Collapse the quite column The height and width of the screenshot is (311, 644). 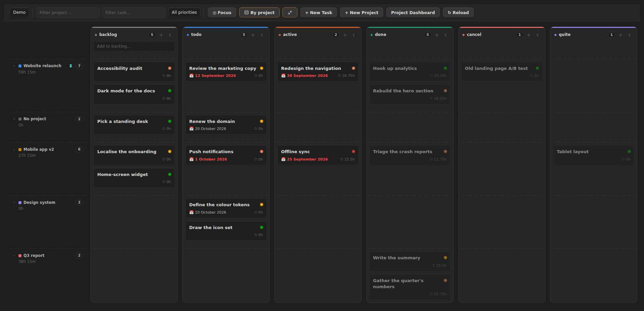(630, 35)
